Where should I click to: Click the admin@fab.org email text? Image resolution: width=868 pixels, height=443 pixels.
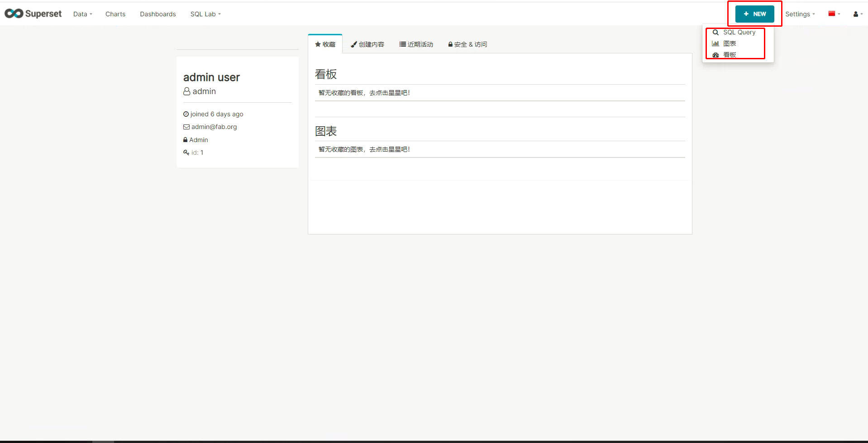214,127
